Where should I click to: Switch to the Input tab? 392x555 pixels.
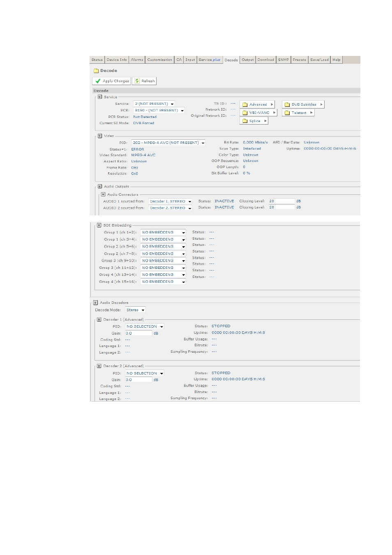coord(190,60)
